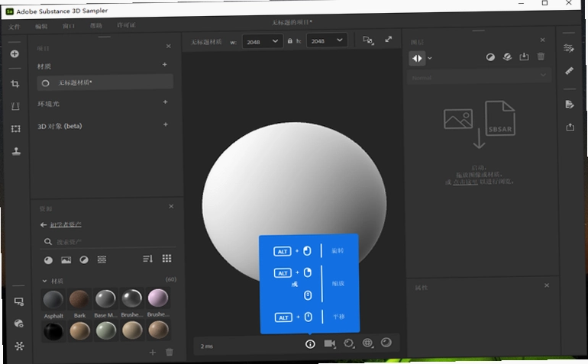Open the third menu bar item
Image resolution: width=588 pixels, height=364 pixels.
tap(69, 26)
